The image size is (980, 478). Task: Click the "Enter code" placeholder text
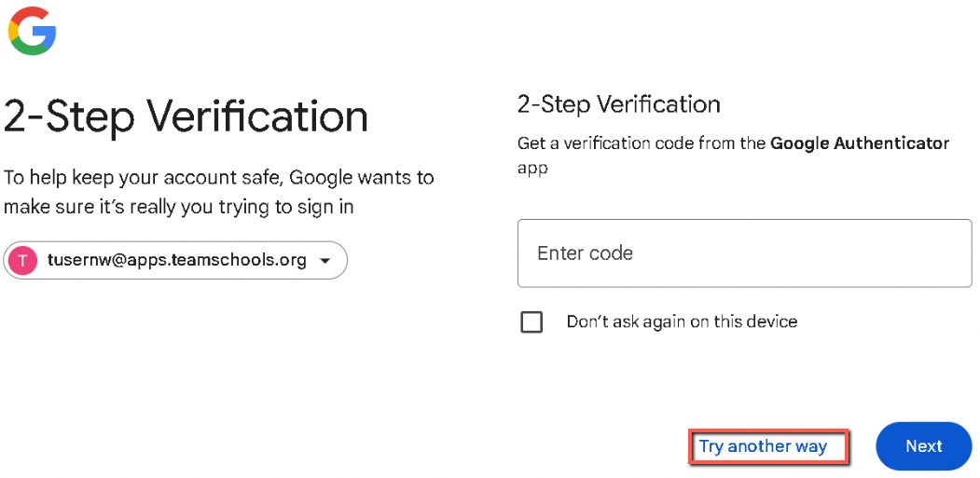pos(585,253)
